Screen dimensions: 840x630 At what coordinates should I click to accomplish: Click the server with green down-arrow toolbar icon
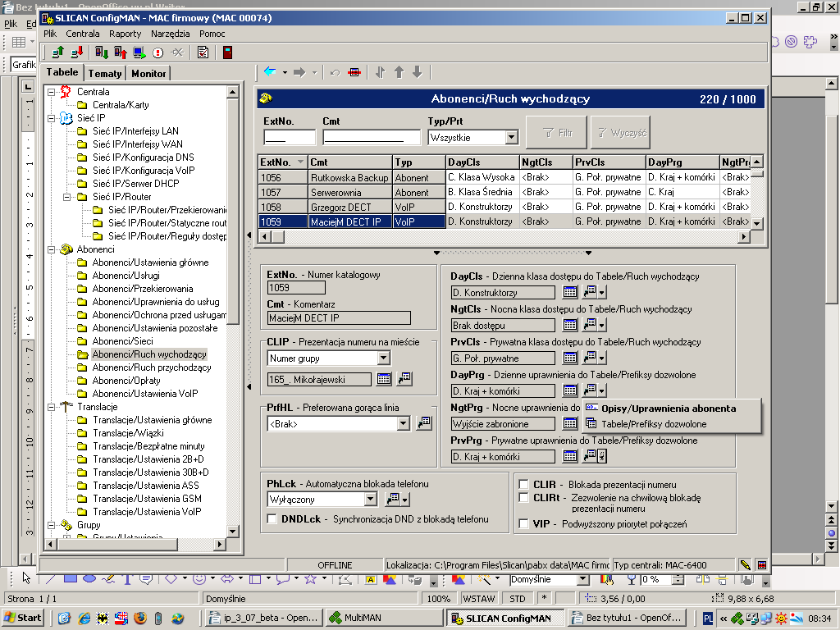coord(101,52)
